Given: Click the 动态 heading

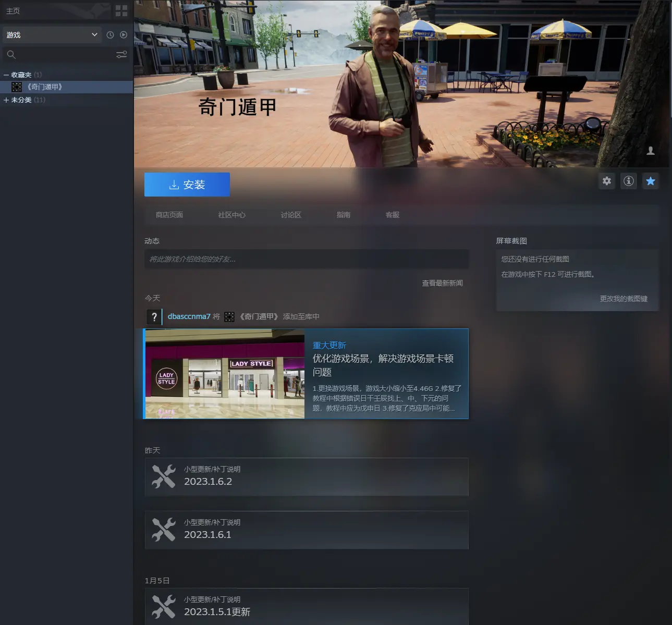Looking at the screenshot, I should [152, 241].
